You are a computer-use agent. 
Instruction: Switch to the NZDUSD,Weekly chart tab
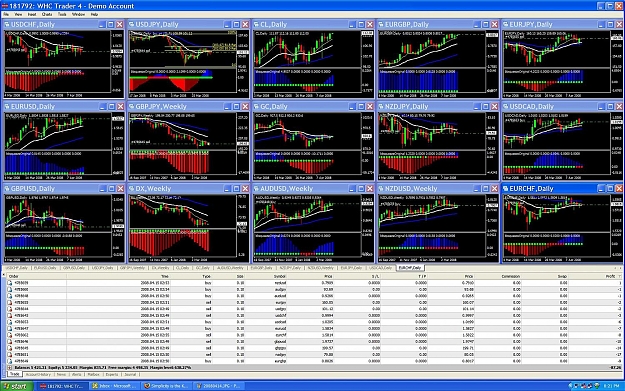pos(320,268)
